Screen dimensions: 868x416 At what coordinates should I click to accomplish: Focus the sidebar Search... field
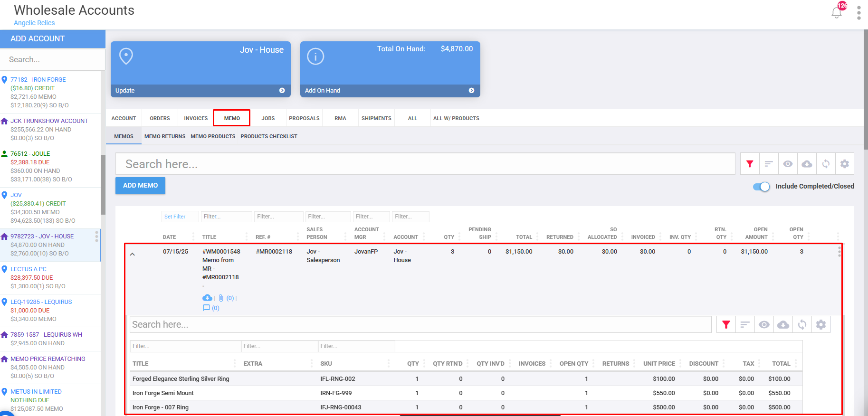(53, 59)
